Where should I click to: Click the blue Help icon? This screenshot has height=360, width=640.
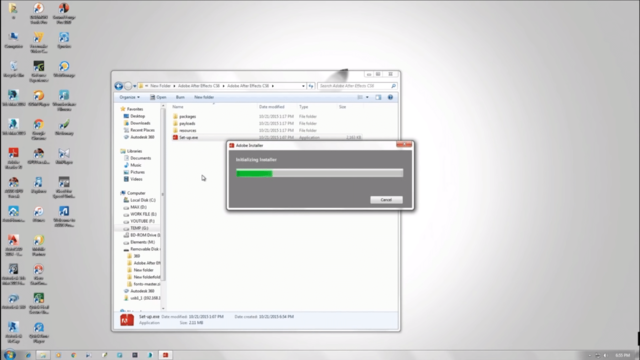(390, 97)
